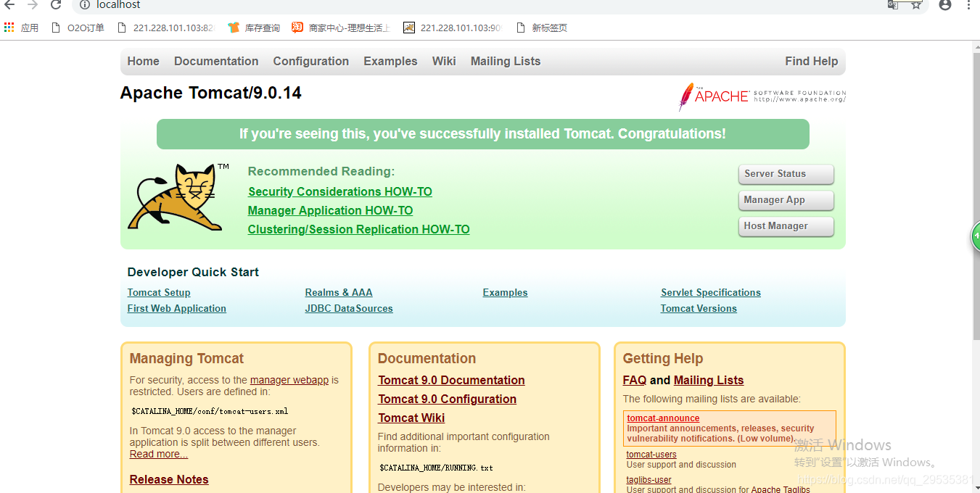This screenshot has height=493, width=980.
Task: Click the green Congratulations banner text
Action: (482, 134)
